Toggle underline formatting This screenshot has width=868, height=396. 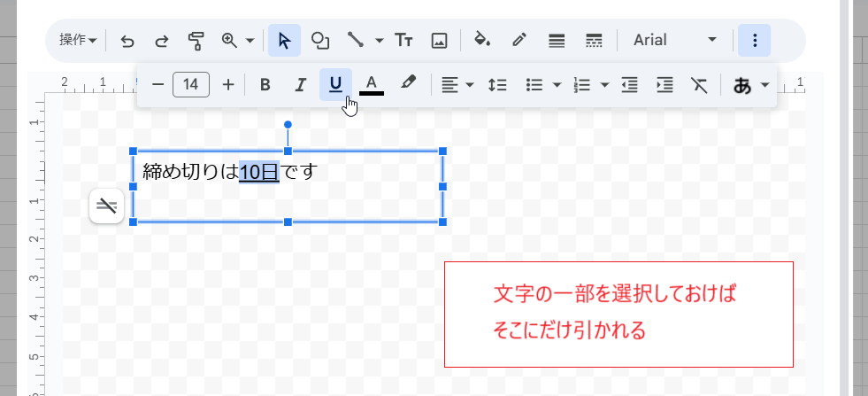pos(335,84)
